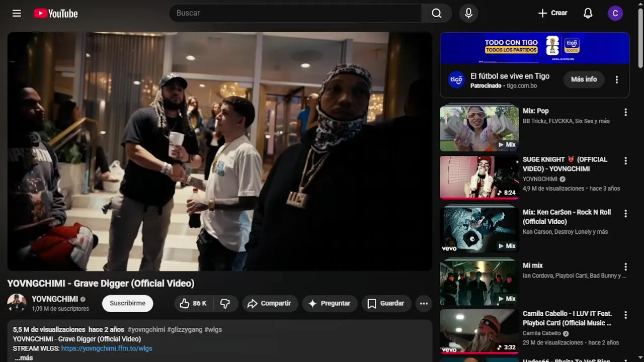
Task: Click the #wlgs hashtag
Action: pyautogui.click(x=213, y=329)
